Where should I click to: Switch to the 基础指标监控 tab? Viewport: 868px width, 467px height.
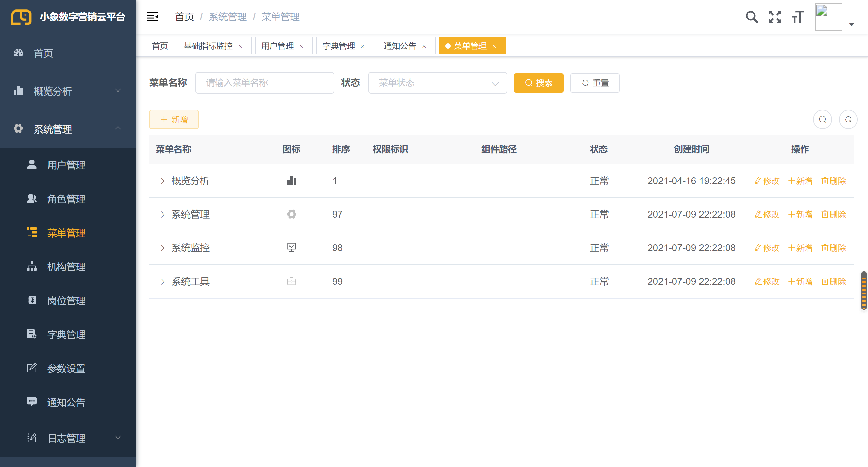[208, 46]
